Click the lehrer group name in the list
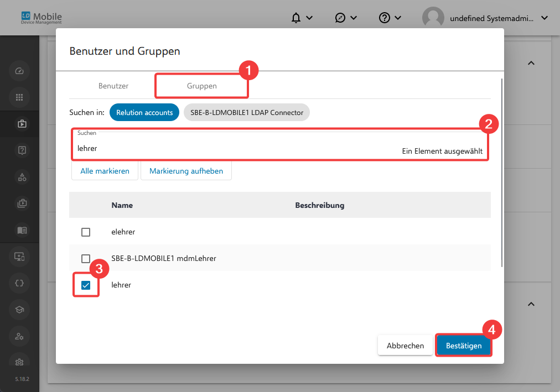Image resolution: width=560 pixels, height=392 pixels. [x=121, y=285]
